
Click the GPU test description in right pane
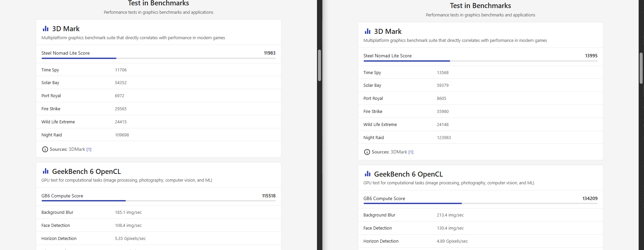point(449,183)
